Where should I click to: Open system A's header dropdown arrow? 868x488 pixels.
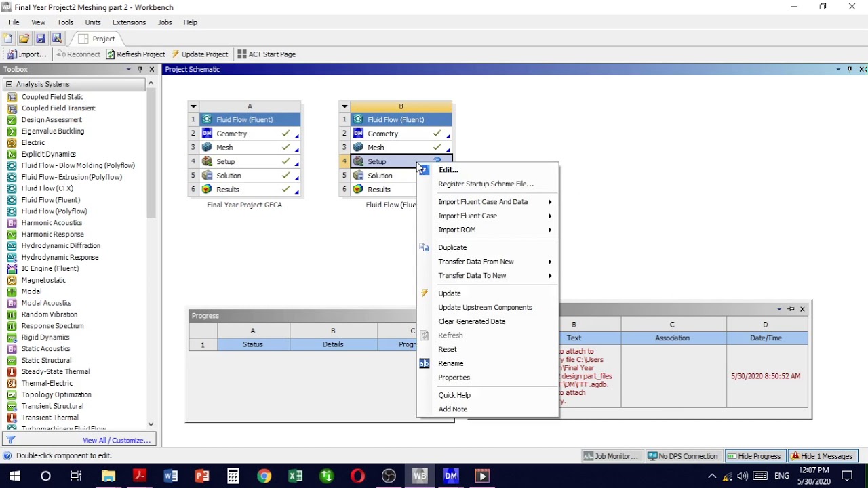[193, 106]
